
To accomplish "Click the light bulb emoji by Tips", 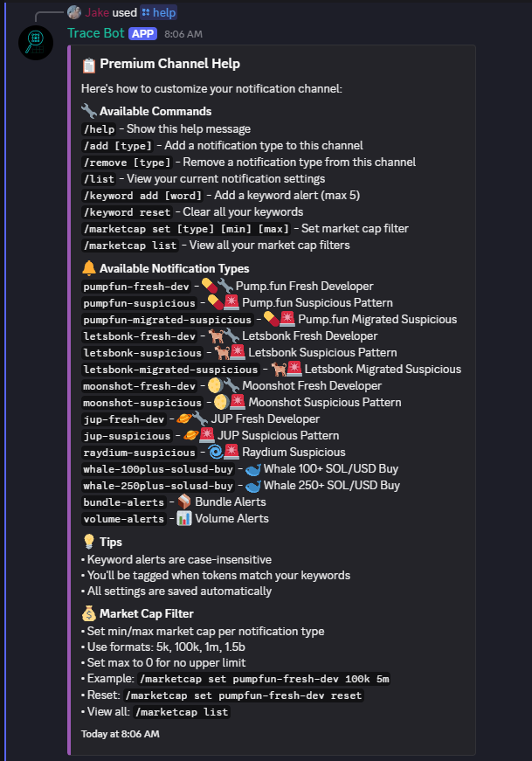I will (89, 542).
